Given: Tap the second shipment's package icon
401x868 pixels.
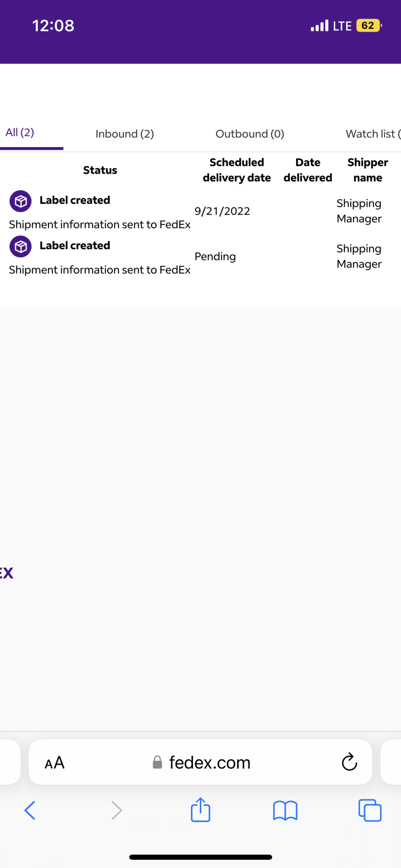Looking at the screenshot, I should [20, 247].
